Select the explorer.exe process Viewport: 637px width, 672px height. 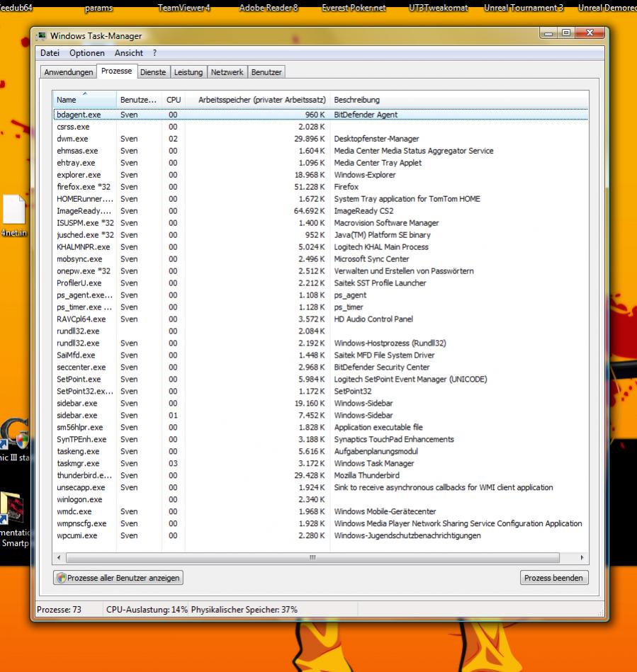(320, 174)
